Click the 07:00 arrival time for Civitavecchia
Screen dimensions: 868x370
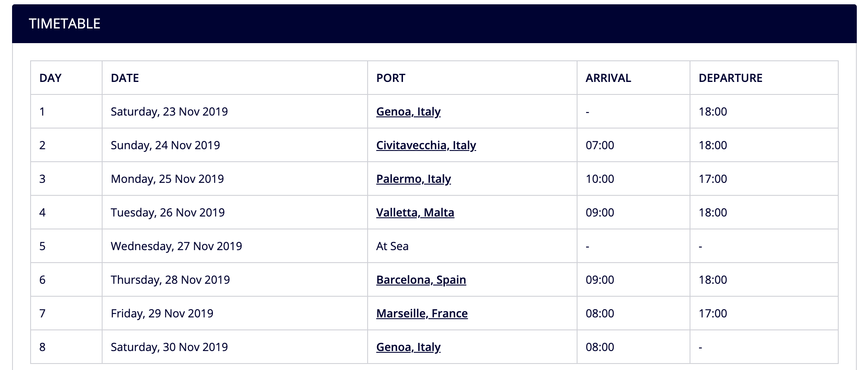(x=599, y=145)
